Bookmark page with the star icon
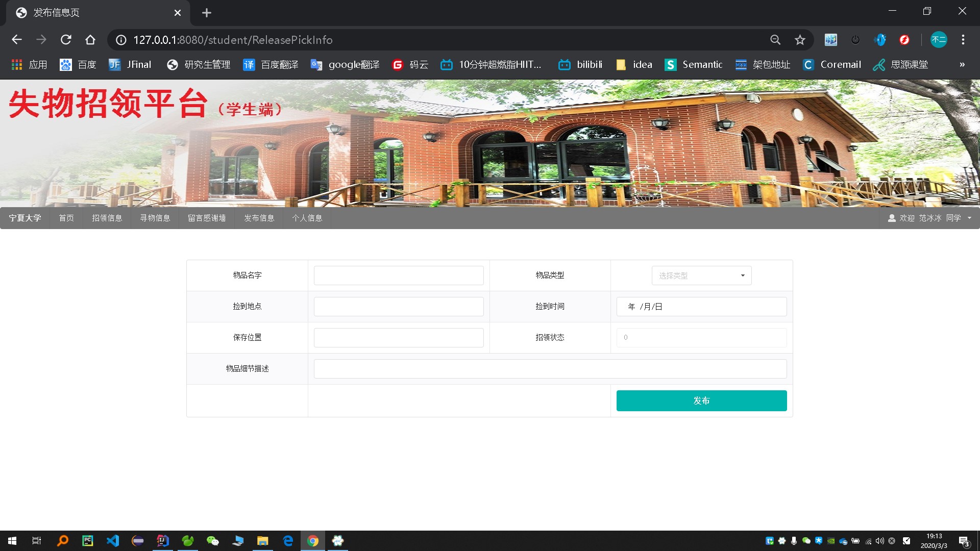The width and height of the screenshot is (980, 551). 800,40
